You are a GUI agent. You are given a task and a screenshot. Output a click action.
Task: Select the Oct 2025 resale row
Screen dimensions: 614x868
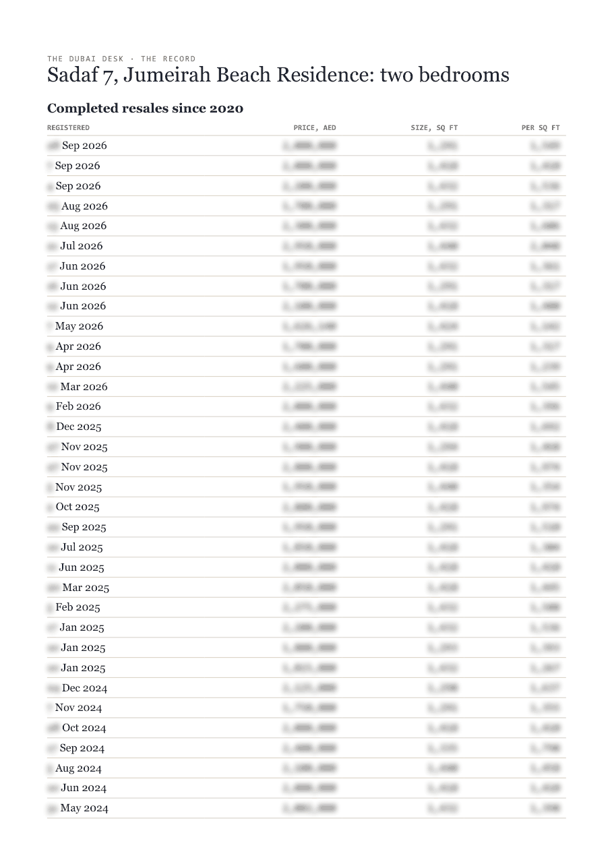point(307,507)
